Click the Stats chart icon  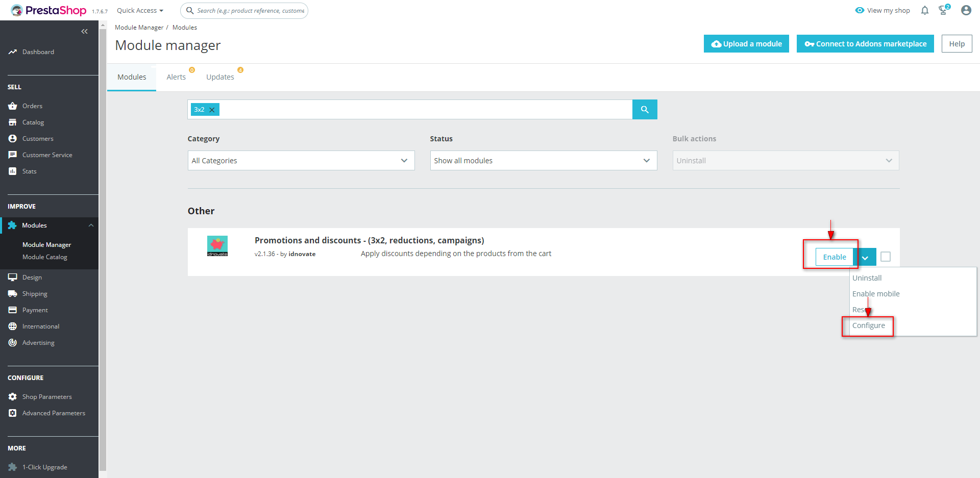[13, 171]
